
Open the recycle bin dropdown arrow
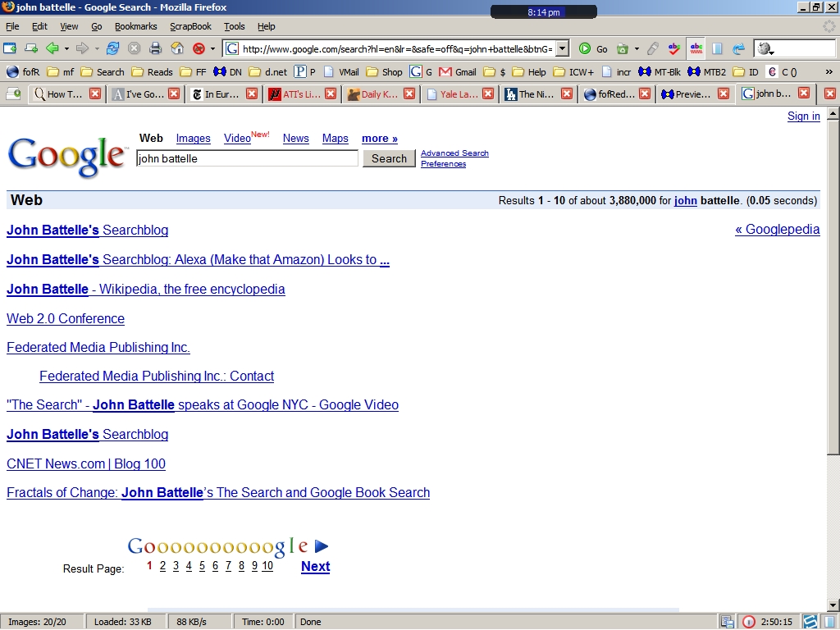click(x=637, y=48)
